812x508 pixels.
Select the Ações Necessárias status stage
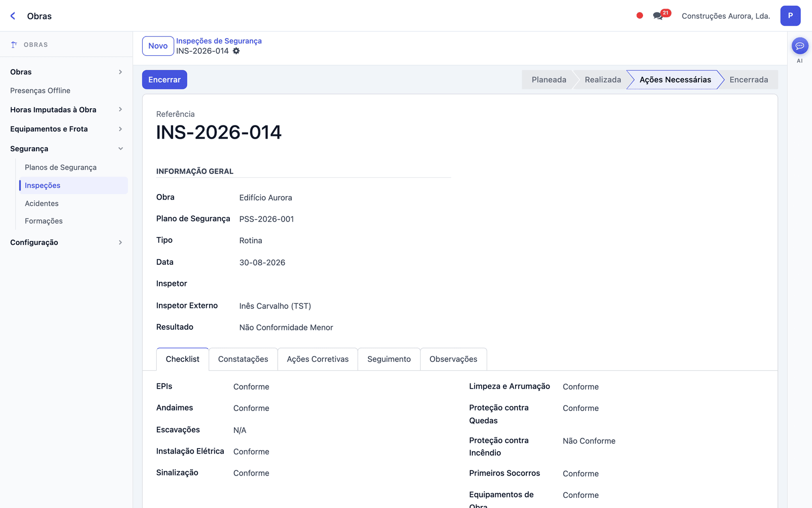point(675,80)
